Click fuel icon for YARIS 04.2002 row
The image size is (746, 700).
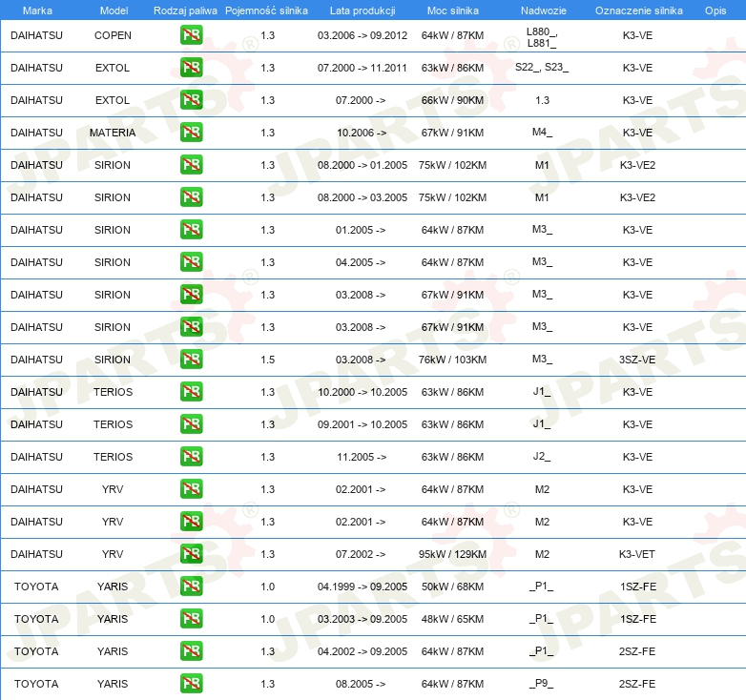191,650
